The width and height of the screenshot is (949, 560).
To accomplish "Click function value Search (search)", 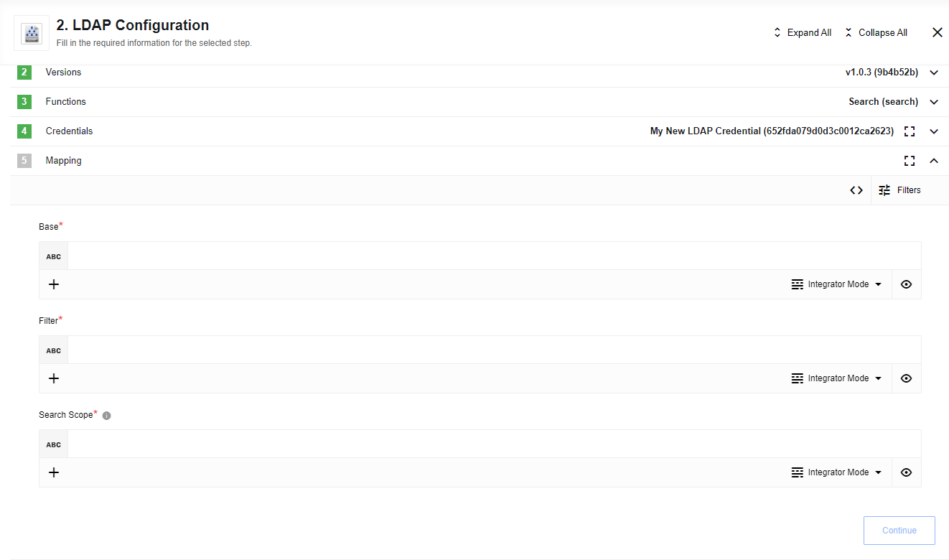I will [883, 102].
